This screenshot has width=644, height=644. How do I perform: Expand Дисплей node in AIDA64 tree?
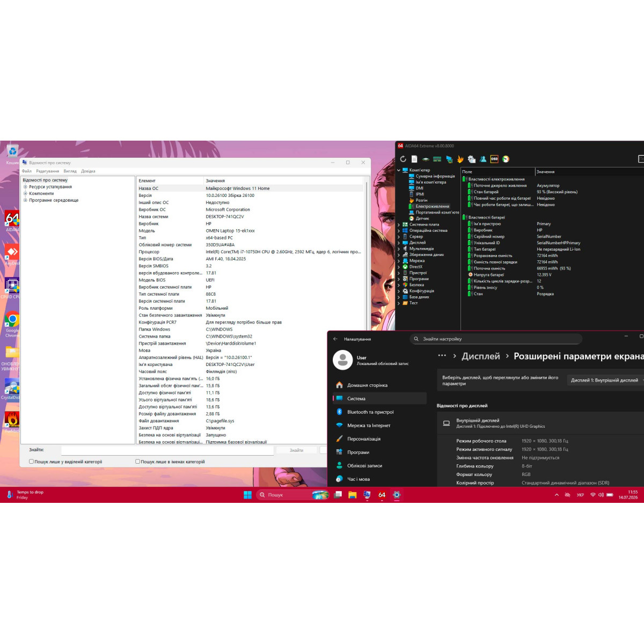tap(399, 243)
